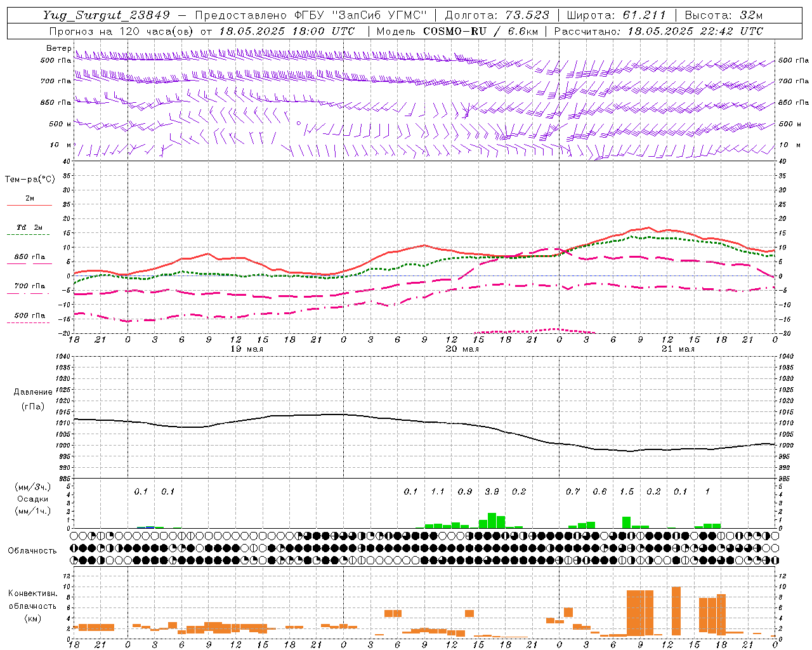
Task: Click the 3.9 precipitation total value
Action: (492, 491)
